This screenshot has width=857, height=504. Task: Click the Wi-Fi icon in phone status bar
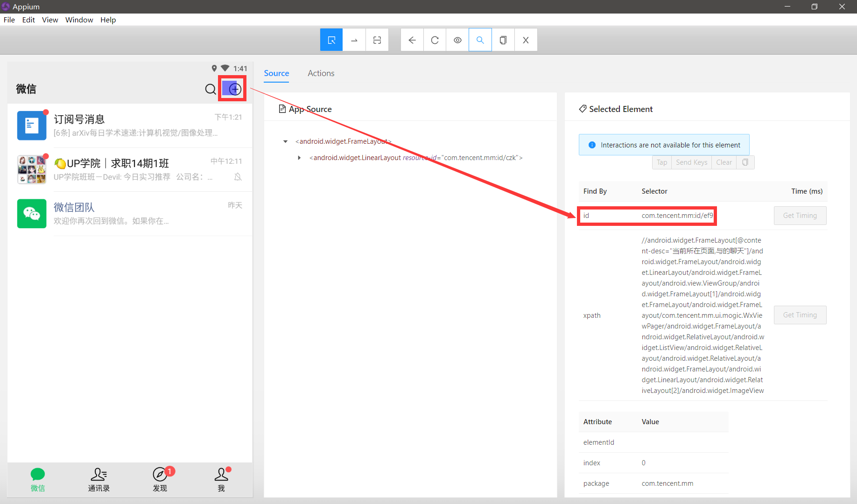coord(225,68)
